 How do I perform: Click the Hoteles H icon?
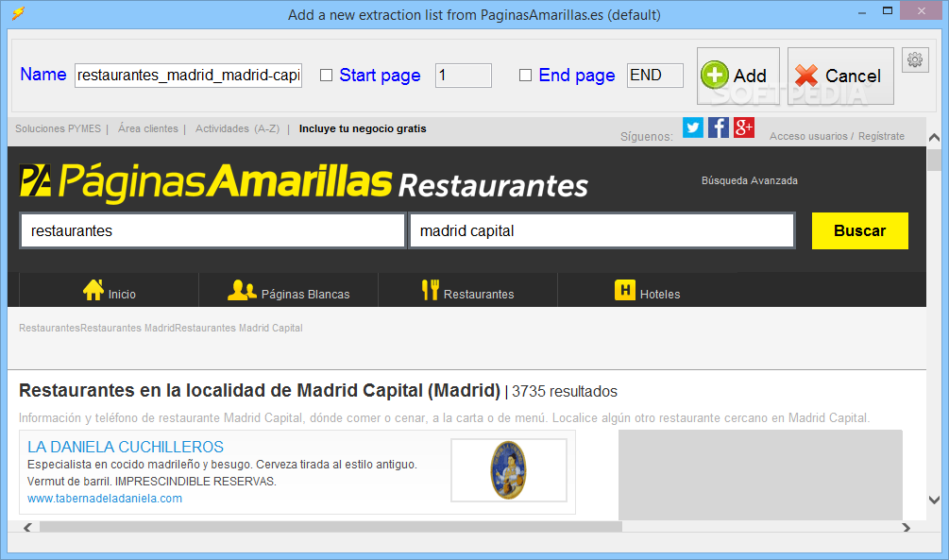pyautogui.click(x=624, y=290)
